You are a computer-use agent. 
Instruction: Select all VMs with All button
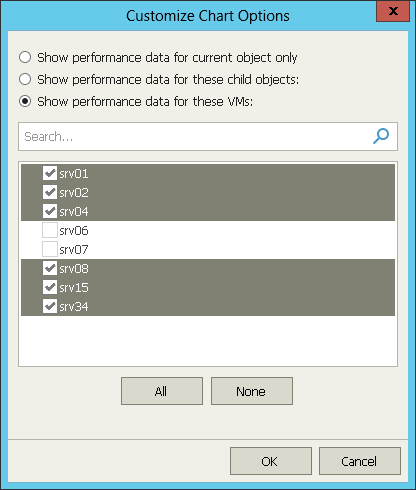coord(162,391)
